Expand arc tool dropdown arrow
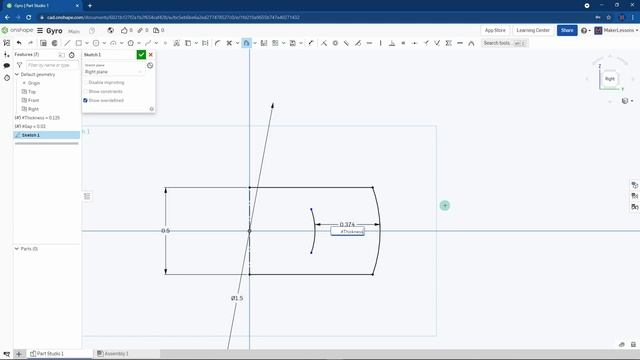The height and width of the screenshot is (360, 640). (x=121, y=43)
